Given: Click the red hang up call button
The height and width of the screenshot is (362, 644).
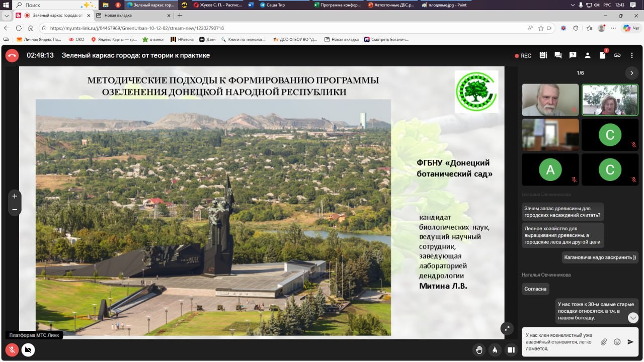Looking at the screenshot, I should [x=12, y=55].
